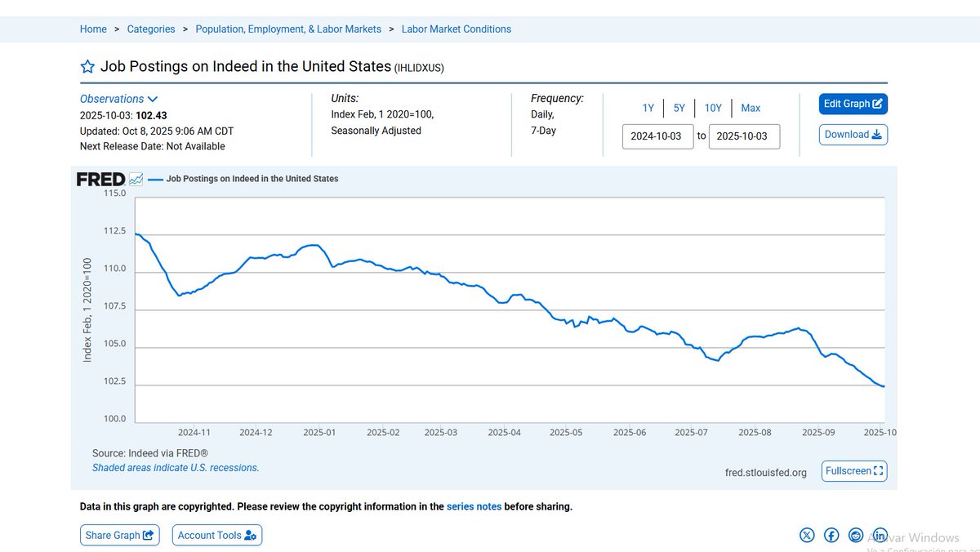Select the Max time range

coord(751,108)
